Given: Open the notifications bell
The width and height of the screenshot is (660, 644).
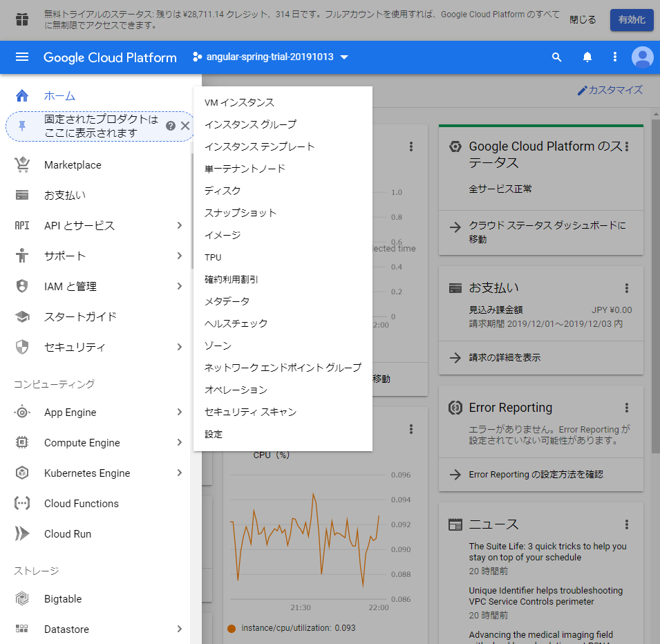Looking at the screenshot, I should pos(587,57).
